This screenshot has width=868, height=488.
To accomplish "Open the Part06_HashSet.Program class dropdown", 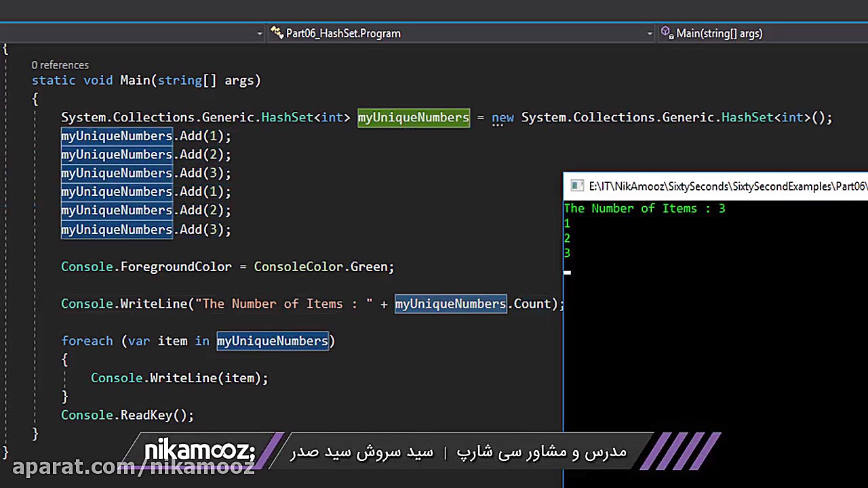I will (461, 33).
